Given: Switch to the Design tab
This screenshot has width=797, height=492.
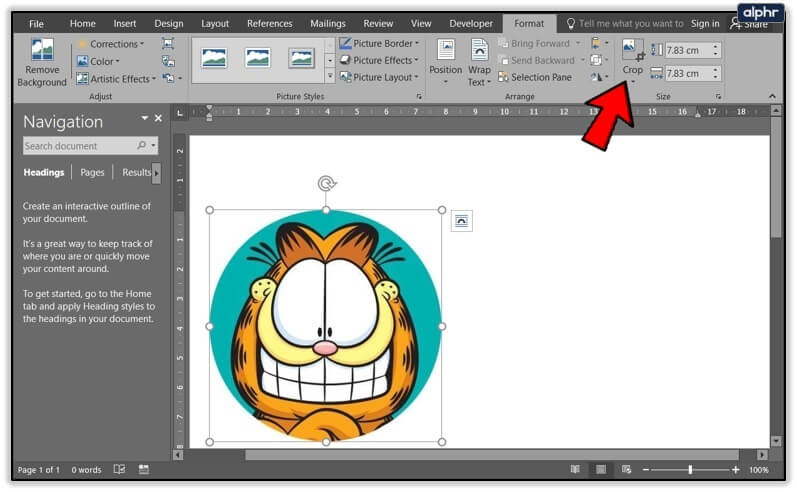Looking at the screenshot, I should (x=169, y=24).
